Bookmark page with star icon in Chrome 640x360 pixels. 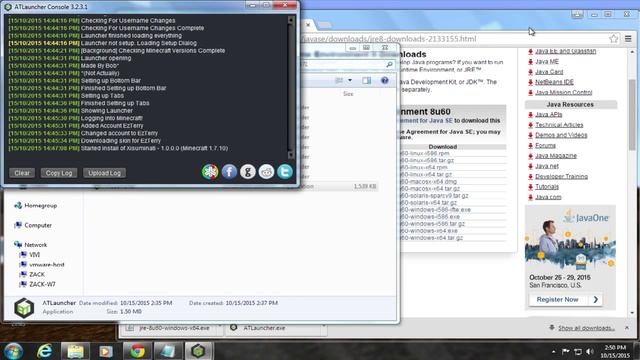[613, 39]
